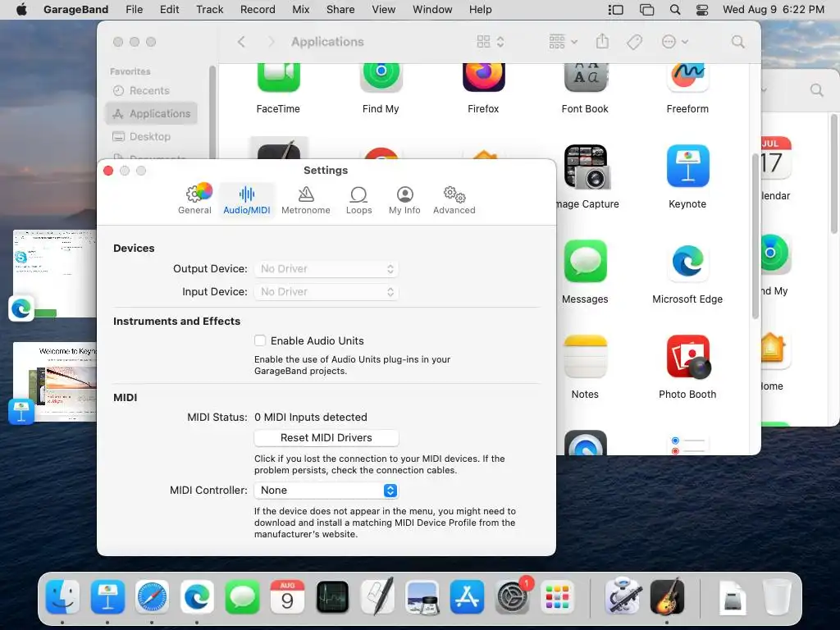The width and height of the screenshot is (840, 630).
Task: Open the Window menu
Action: click(x=432, y=10)
